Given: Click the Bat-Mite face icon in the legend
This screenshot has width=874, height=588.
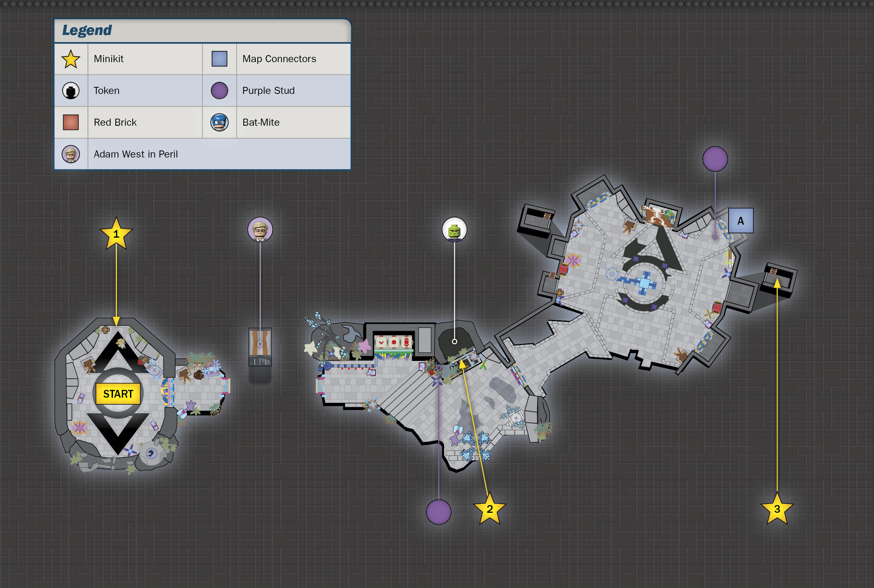Looking at the screenshot, I should (219, 122).
